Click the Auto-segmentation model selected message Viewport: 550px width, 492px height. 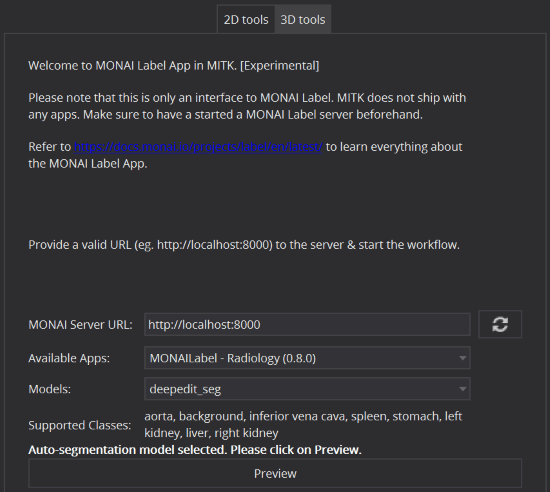pos(195,450)
